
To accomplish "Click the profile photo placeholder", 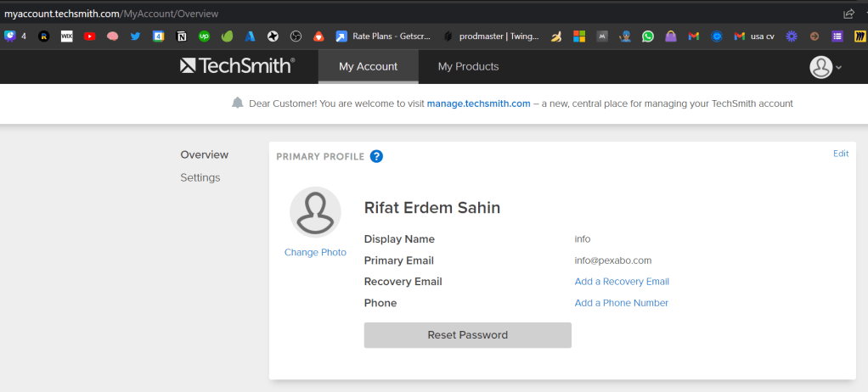I will [316, 212].
